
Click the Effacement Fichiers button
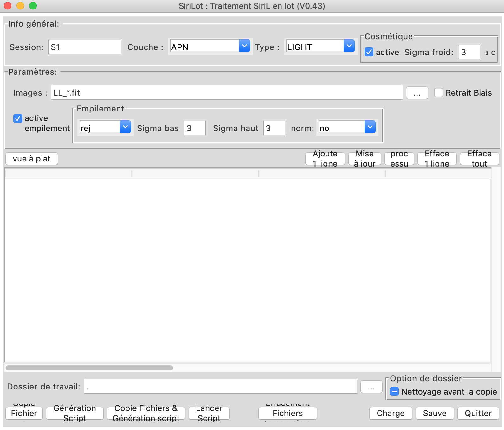point(288,413)
